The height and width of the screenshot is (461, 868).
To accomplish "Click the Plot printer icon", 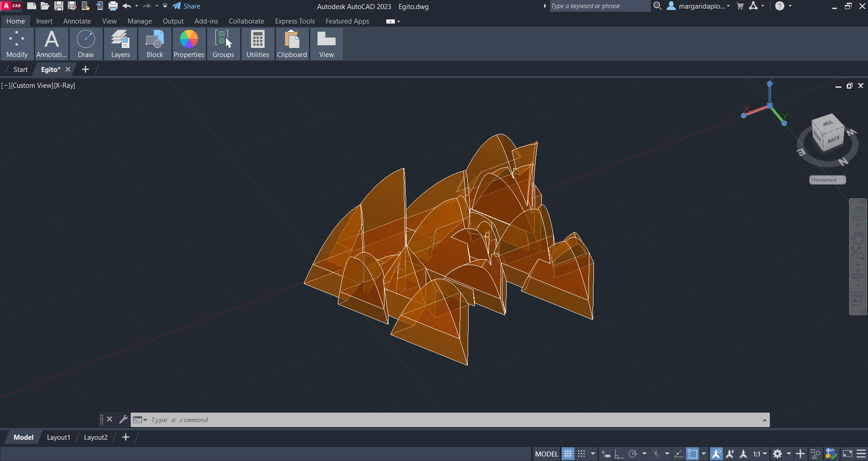I will click(x=113, y=6).
